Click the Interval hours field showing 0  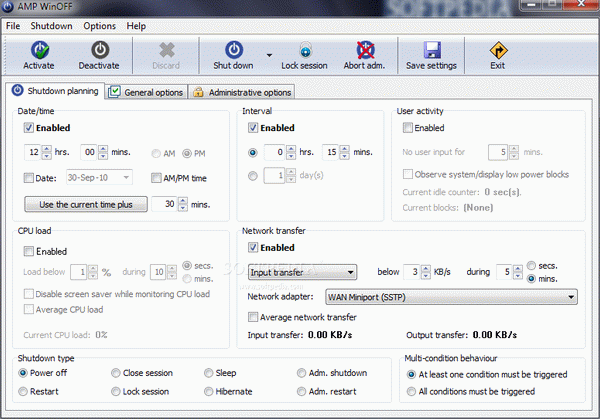pyautogui.click(x=275, y=152)
